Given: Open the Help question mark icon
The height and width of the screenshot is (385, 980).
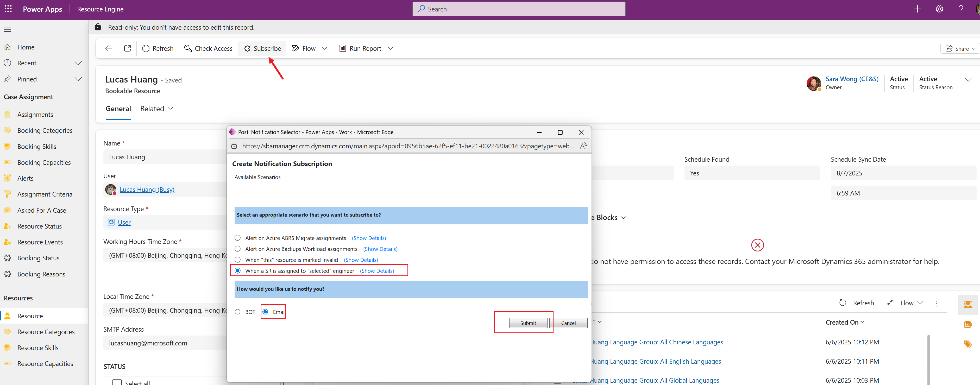Looking at the screenshot, I should (961, 9).
